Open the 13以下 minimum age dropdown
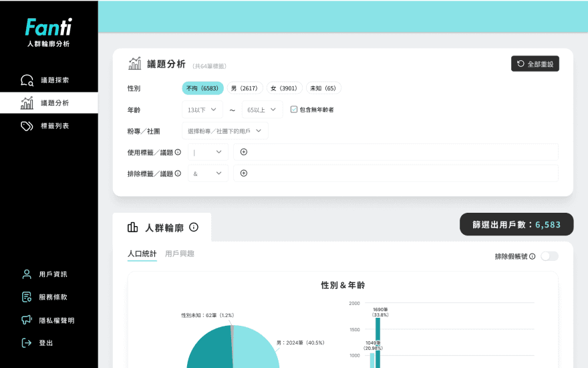 202,110
